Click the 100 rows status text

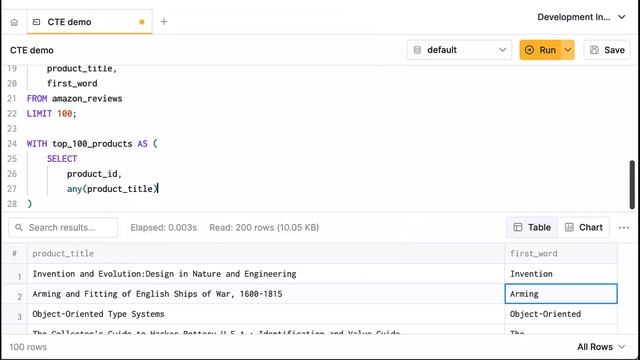(28, 347)
